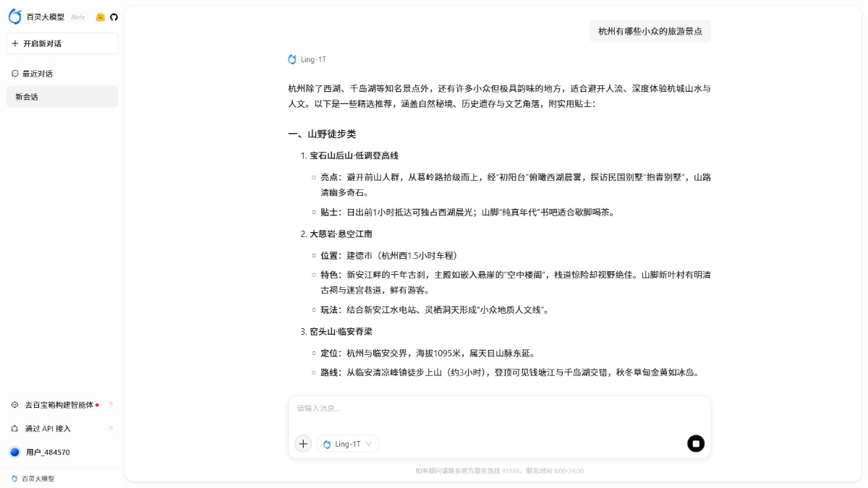868x488 pixels.
Task: Click the blue 百灵 logo at the top left
Action: (x=14, y=16)
